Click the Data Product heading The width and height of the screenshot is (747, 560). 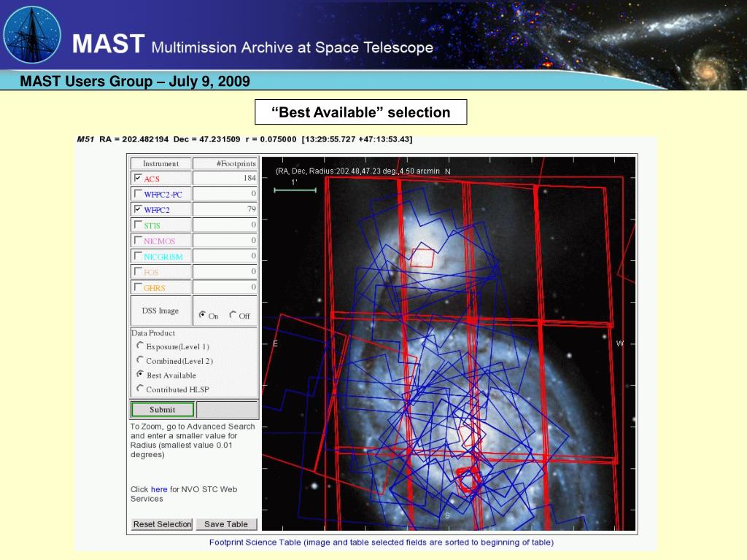tap(153, 332)
